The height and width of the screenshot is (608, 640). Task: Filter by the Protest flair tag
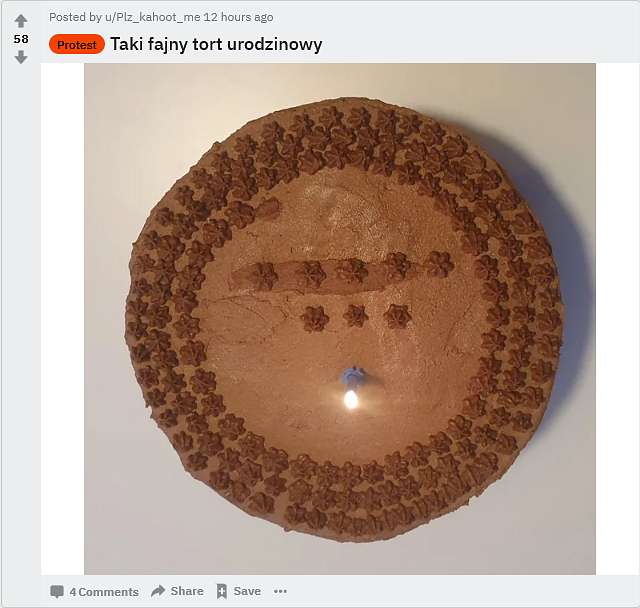tap(77, 44)
